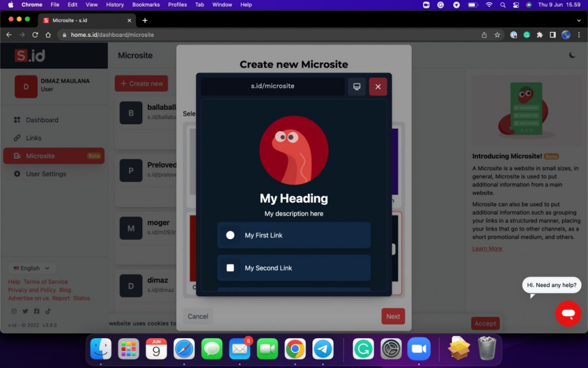The height and width of the screenshot is (368, 588).
Task: Close the microsite preview with red X
Action: [378, 86]
